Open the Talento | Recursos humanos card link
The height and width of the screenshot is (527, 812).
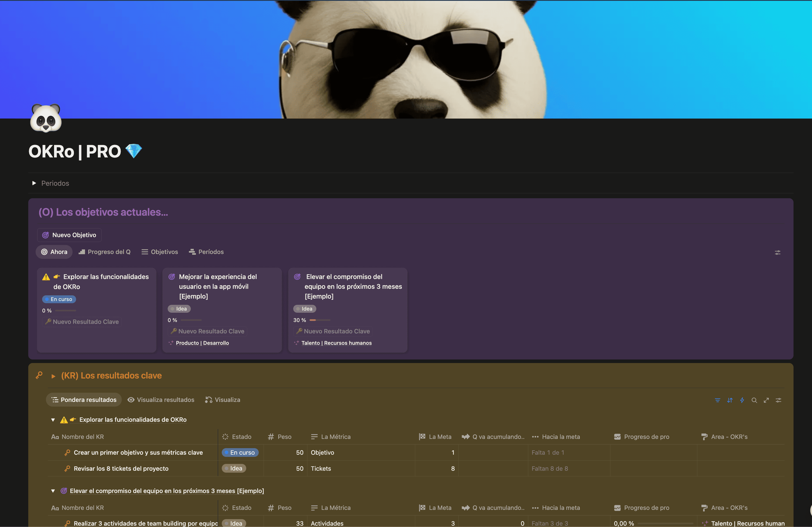tap(336, 343)
